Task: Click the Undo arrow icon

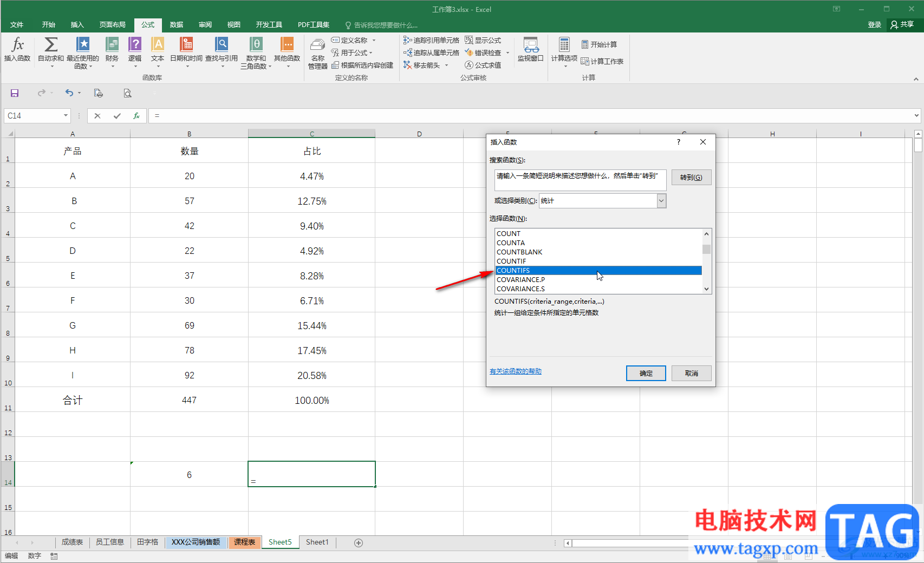Action: click(x=69, y=93)
